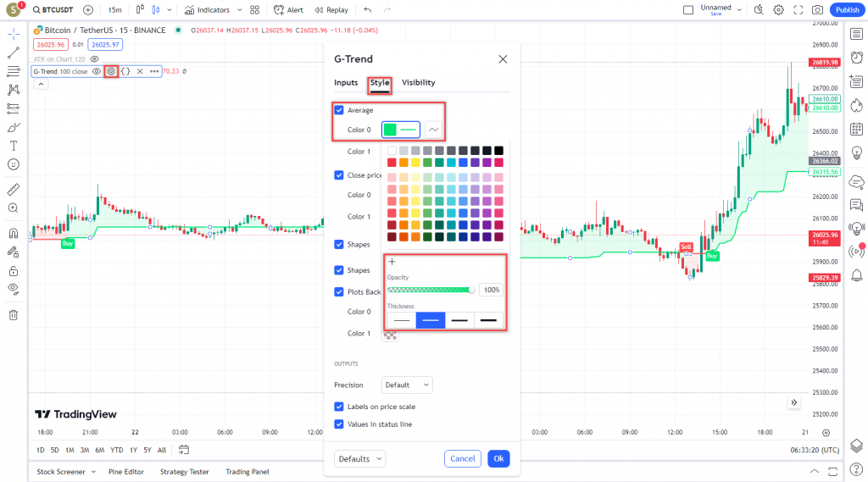The image size is (868, 482).
Task: Open the Precision Default dropdown
Action: [x=407, y=385]
